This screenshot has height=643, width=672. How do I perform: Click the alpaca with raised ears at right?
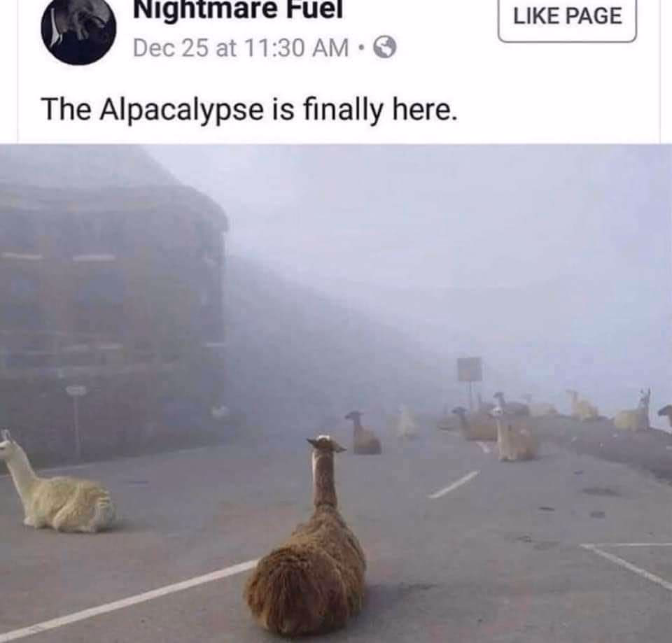click(634, 411)
